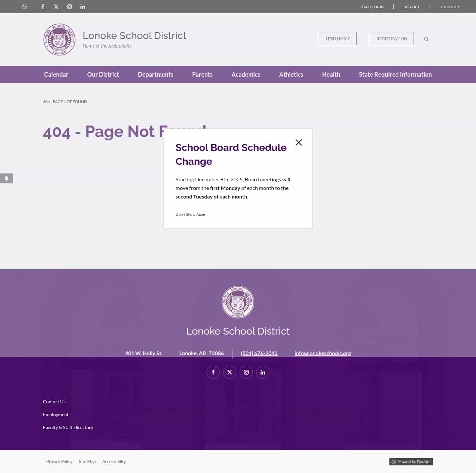
Task: Open Facebook from the top social bar
Action: 43,6
